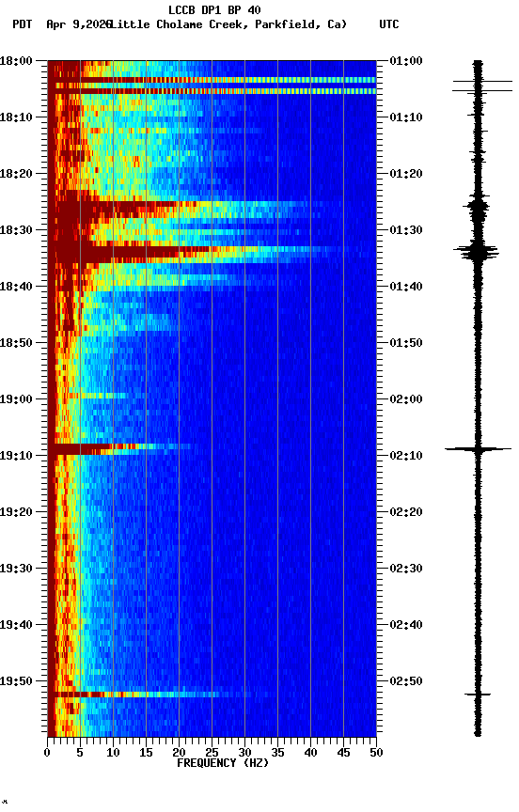Click the 18:10 PDT time label
This screenshot has width=519, height=812.
pos(16,117)
